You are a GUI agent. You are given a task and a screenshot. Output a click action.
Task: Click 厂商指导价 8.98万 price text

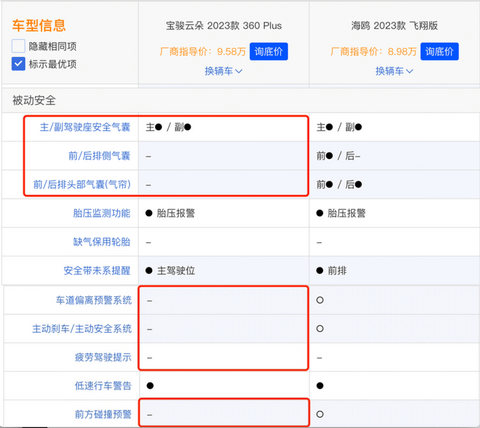pyautogui.click(x=373, y=52)
